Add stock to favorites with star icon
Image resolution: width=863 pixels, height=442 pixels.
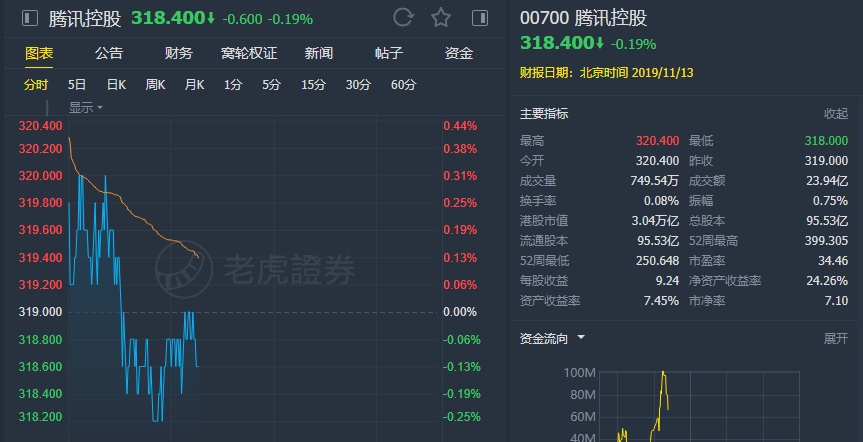click(441, 18)
